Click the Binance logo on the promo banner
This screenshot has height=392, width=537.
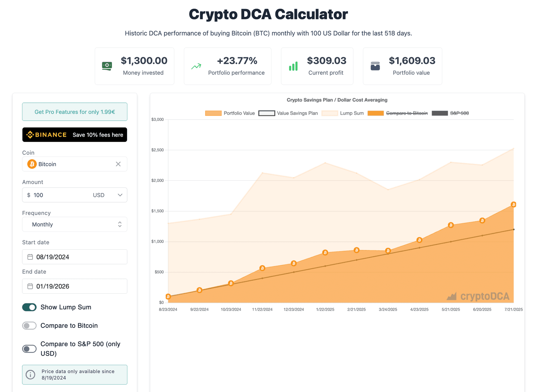[x=46, y=135]
